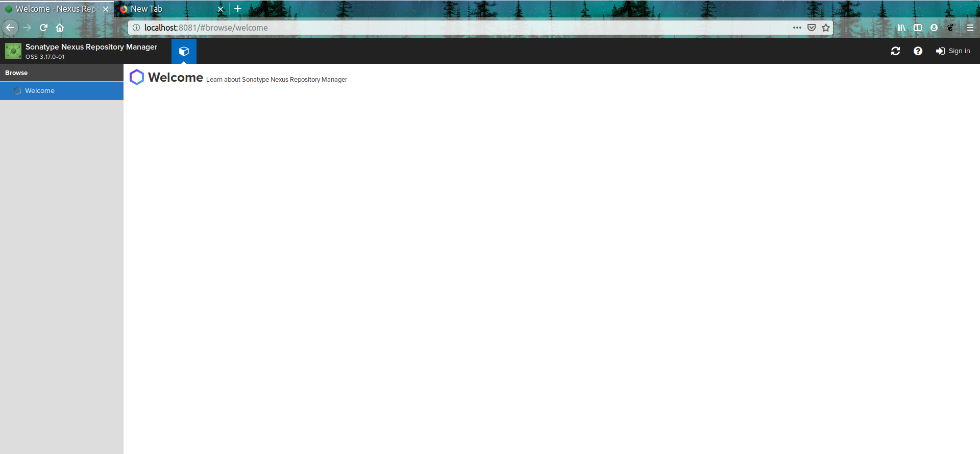
Task: Click the Welcome page hexagon icon
Action: click(137, 77)
